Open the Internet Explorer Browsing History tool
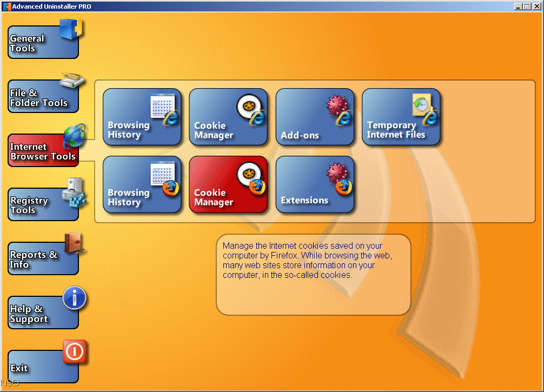 point(142,117)
